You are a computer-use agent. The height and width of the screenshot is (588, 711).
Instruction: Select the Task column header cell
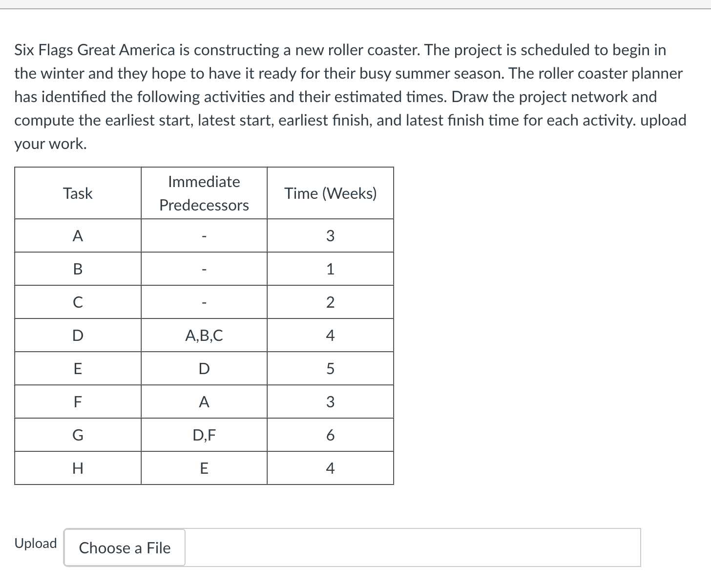point(77,193)
